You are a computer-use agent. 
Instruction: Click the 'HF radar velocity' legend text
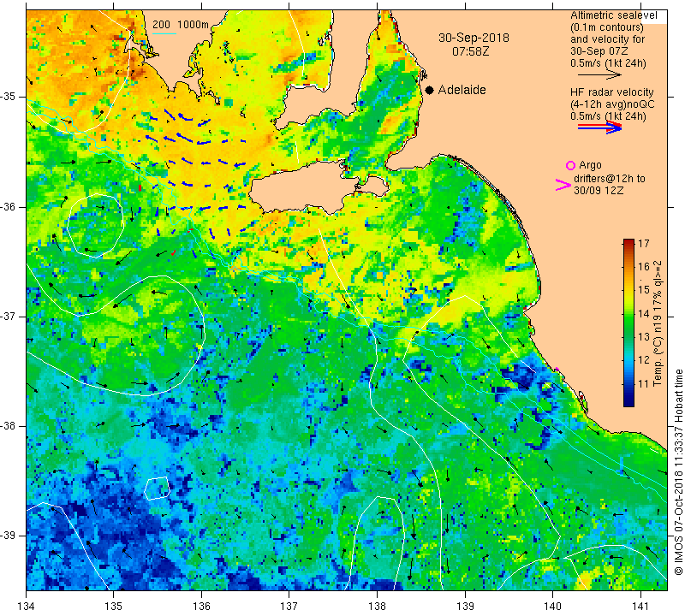click(611, 92)
